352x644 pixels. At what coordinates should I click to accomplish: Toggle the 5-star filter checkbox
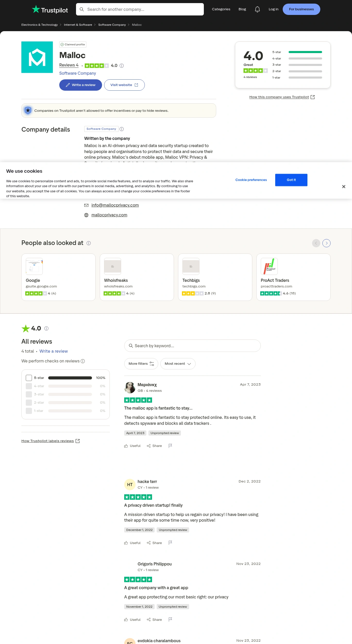(x=29, y=378)
